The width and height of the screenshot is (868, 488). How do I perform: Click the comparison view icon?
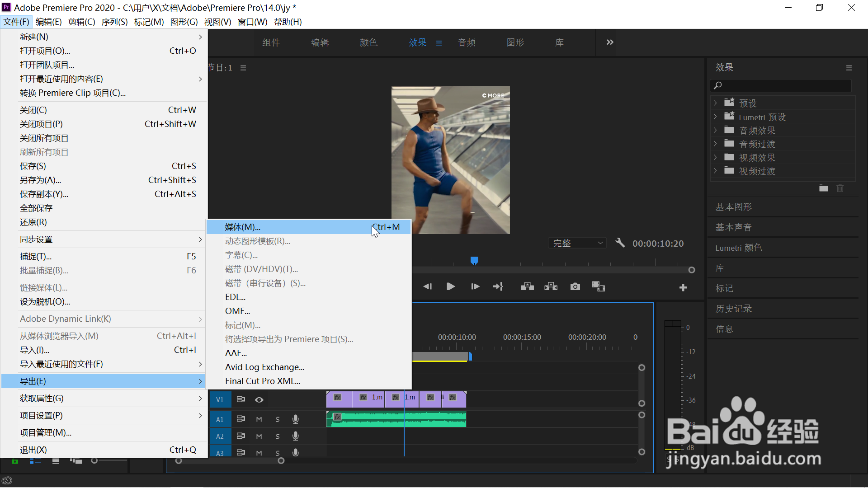point(598,286)
